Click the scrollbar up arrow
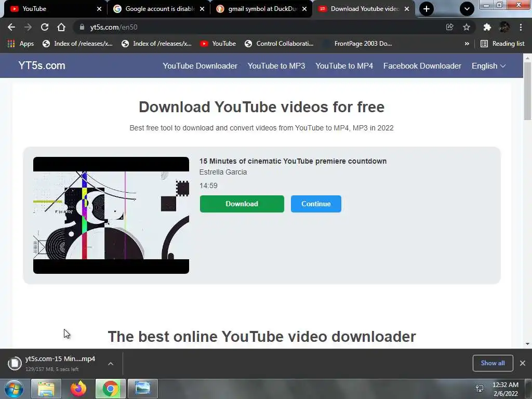Screen dimensions: 532x399 (527, 58)
